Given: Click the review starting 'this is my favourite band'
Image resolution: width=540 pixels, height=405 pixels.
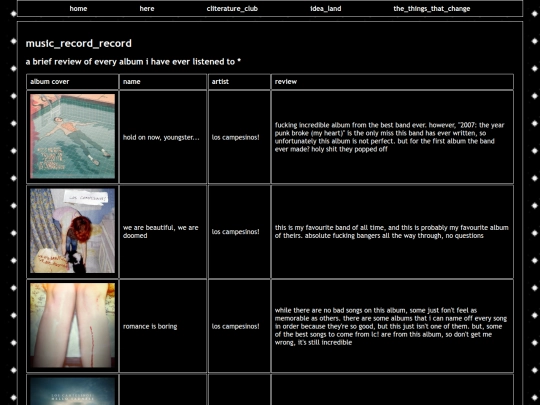Looking at the screenshot, I should (392, 231).
